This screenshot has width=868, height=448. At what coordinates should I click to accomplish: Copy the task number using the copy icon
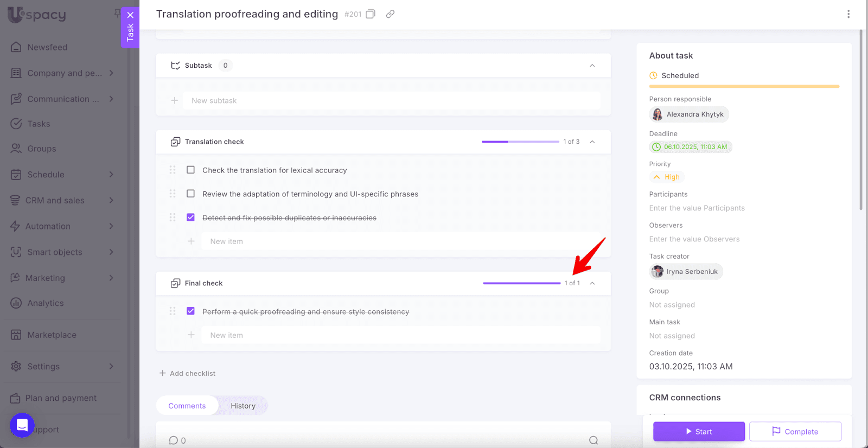pos(371,14)
